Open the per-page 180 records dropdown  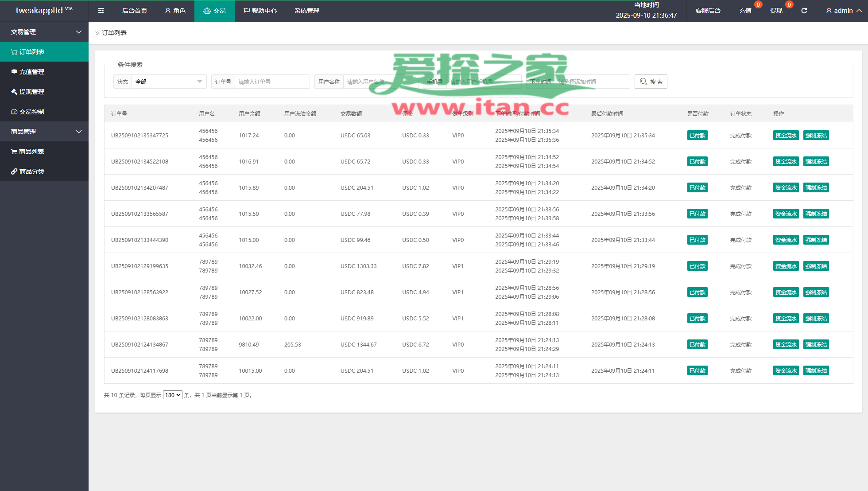pyautogui.click(x=172, y=395)
